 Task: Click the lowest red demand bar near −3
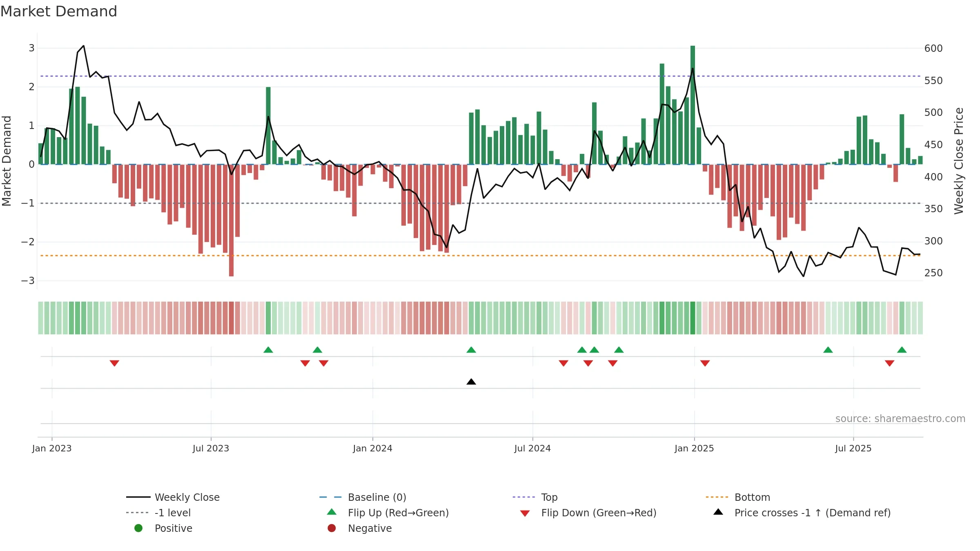point(231,220)
